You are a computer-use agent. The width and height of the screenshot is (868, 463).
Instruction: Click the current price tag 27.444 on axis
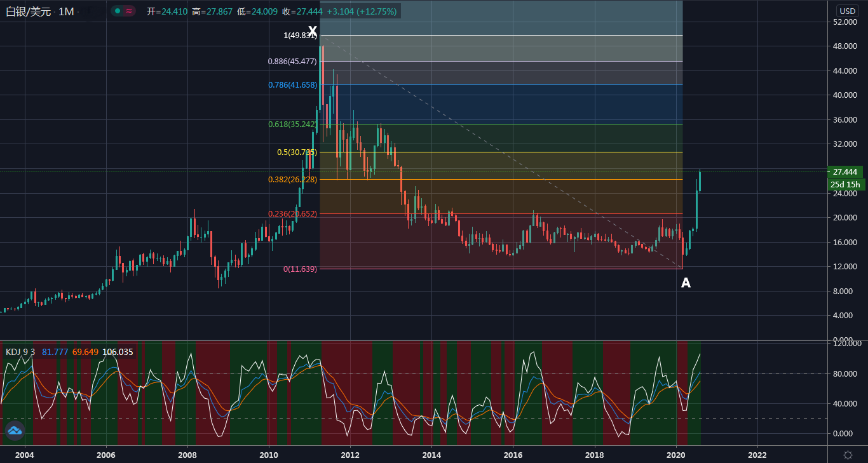(x=845, y=172)
